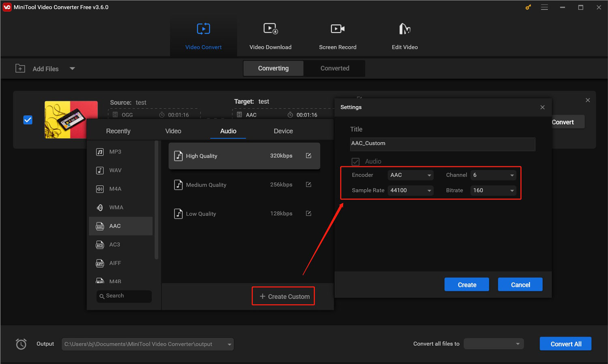Click the Convert All button

click(x=565, y=344)
